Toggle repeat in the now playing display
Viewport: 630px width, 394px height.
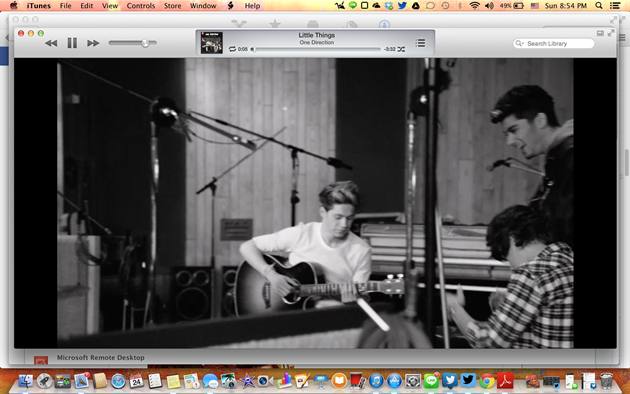[232, 49]
